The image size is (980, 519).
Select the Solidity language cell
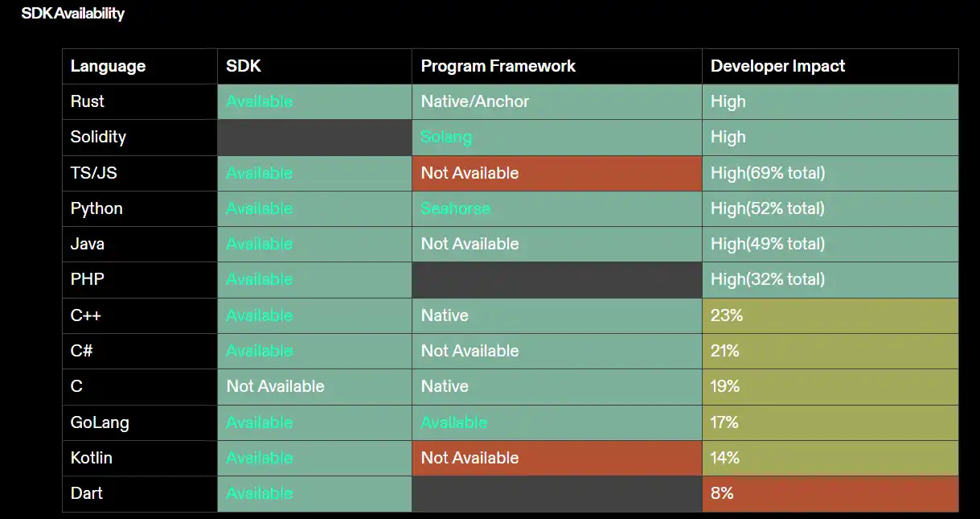pos(98,138)
